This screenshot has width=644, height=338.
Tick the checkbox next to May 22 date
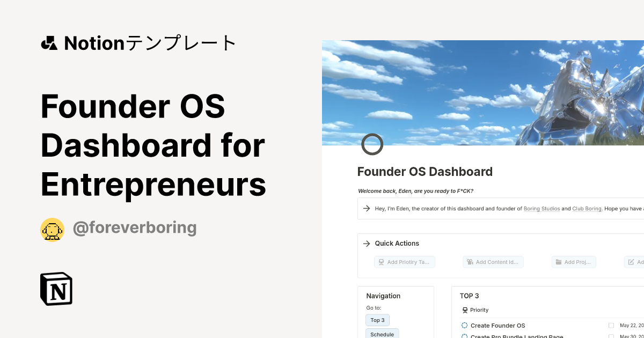click(x=611, y=325)
